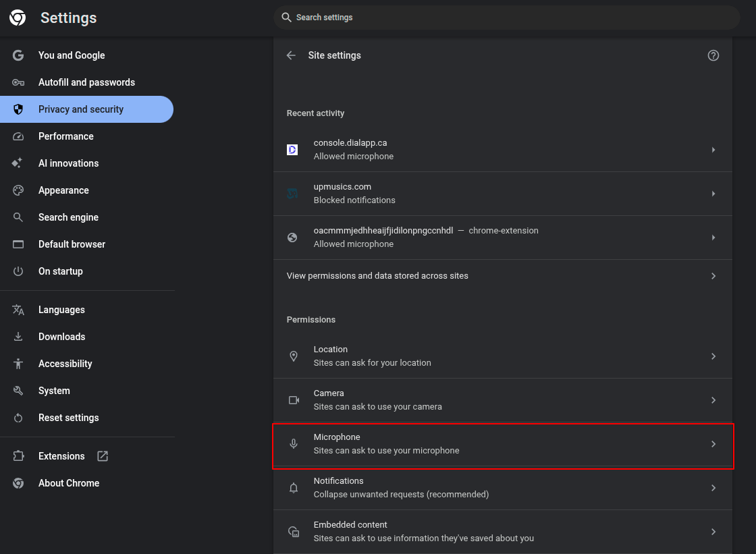Viewport: 756px width, 554px height.
Task: Click the Notifications bell icon
Action: click(x=294, y=487)
